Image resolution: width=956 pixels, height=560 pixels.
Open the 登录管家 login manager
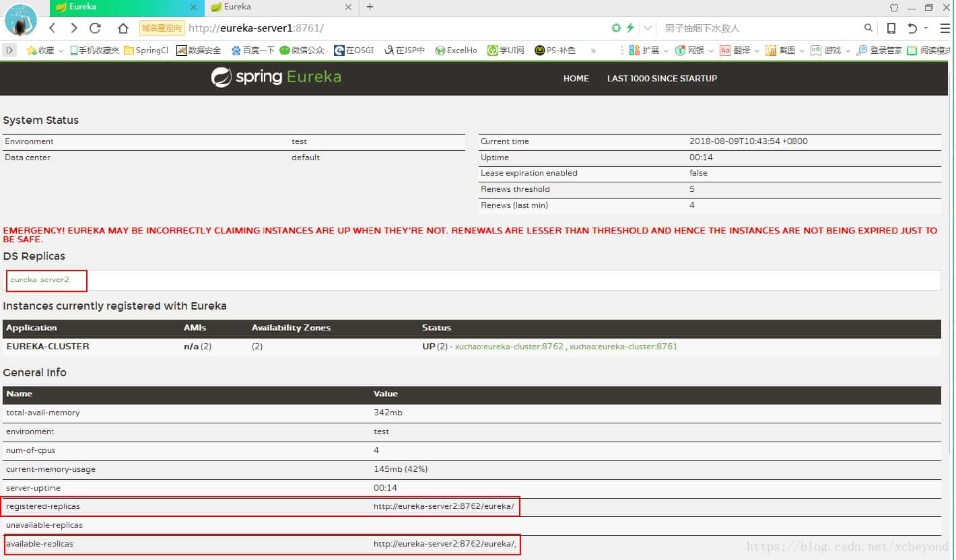[879, 50]
